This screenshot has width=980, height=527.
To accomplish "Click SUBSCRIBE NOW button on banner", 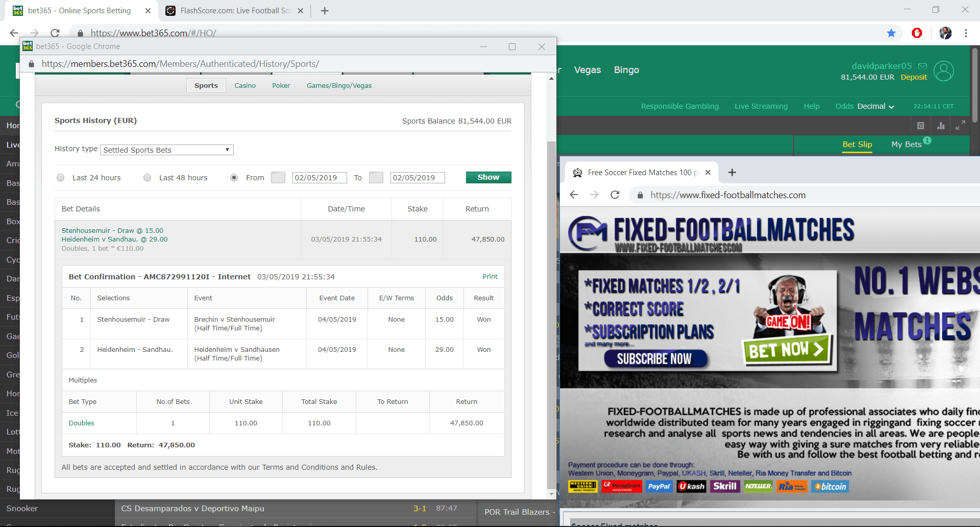I will tap(655, 359).
